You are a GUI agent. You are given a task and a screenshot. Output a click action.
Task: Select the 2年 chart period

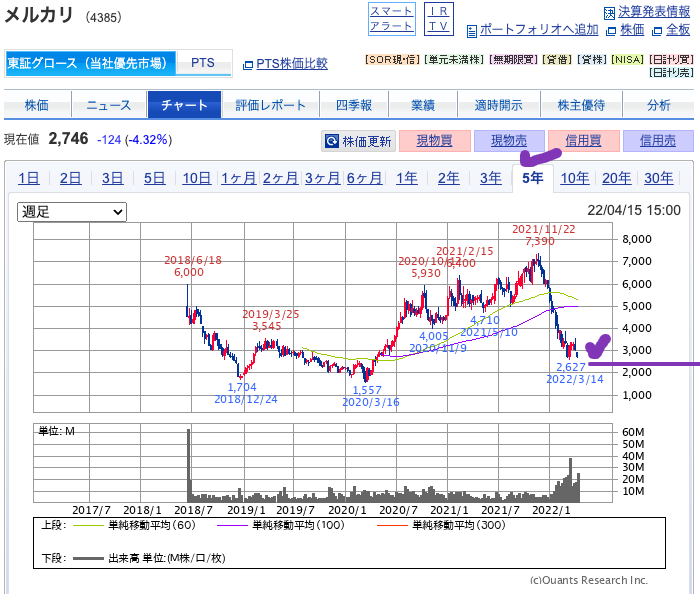tap(449, 179)
